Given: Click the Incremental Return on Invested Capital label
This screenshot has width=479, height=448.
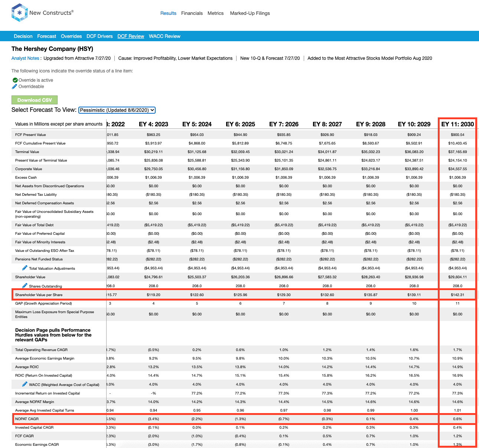Looking at the screenshot, I should click(48, 393).
